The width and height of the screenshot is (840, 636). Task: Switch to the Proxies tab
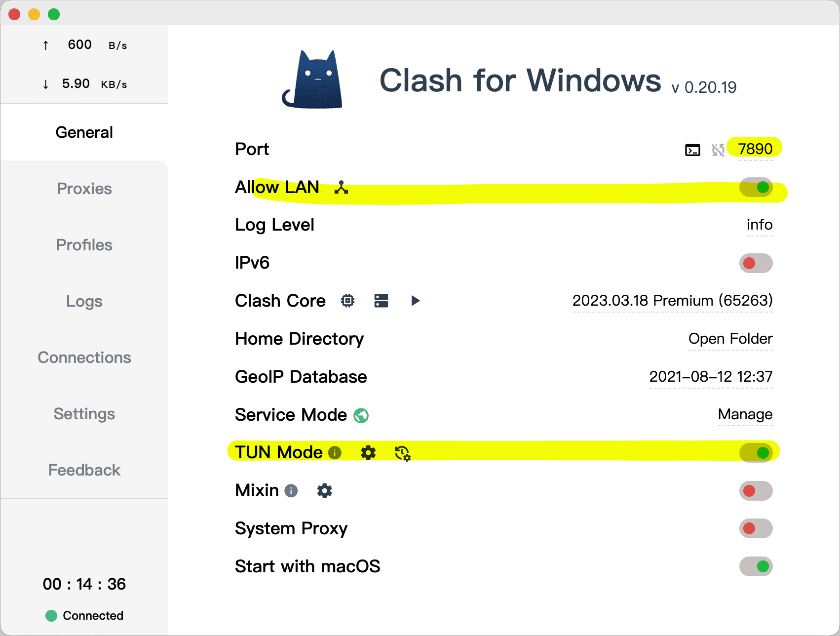[84, 189]
